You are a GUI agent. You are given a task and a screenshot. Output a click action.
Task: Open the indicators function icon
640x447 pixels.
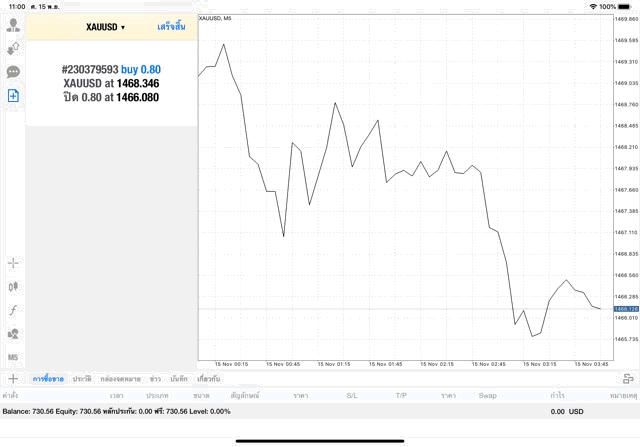(13, 310)
